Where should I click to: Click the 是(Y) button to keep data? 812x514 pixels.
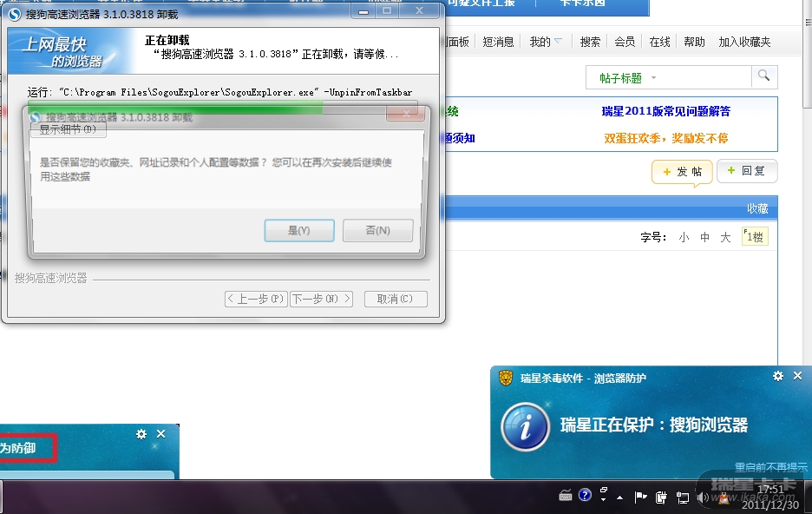(298, 231)
